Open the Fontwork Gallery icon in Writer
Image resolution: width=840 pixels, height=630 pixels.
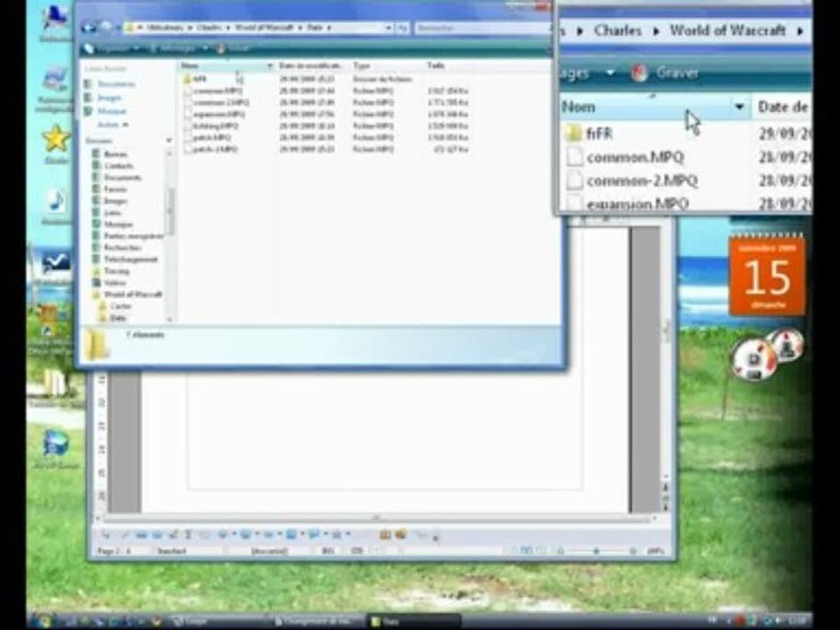pyautogui.click(x=385, y=535)
